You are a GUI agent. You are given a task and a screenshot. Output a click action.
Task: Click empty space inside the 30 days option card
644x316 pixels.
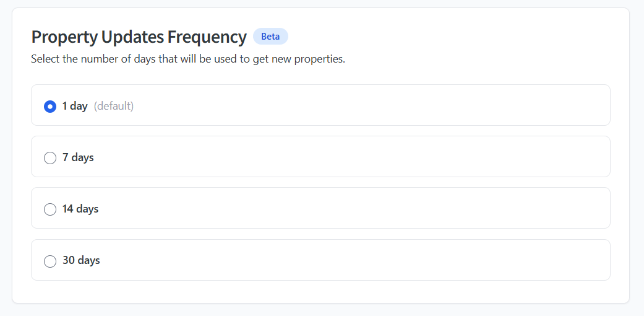pyautogui.click(x=371, y=260)
